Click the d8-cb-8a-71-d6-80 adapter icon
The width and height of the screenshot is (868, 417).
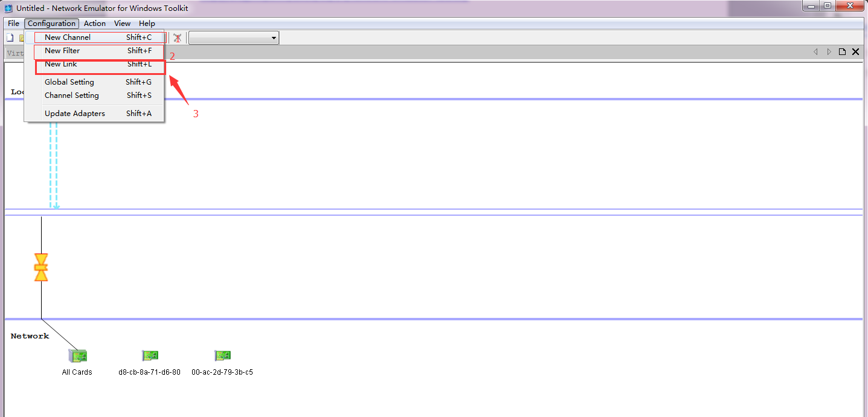[150, 357]
